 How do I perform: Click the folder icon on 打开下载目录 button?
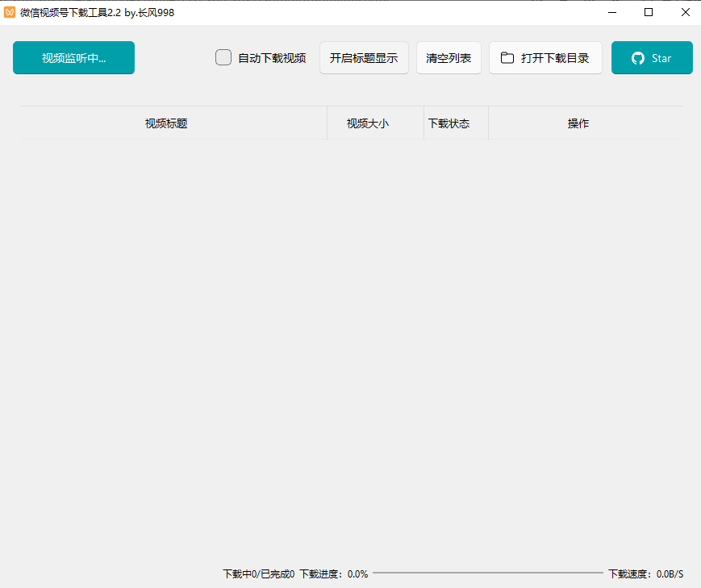point(507,57)
